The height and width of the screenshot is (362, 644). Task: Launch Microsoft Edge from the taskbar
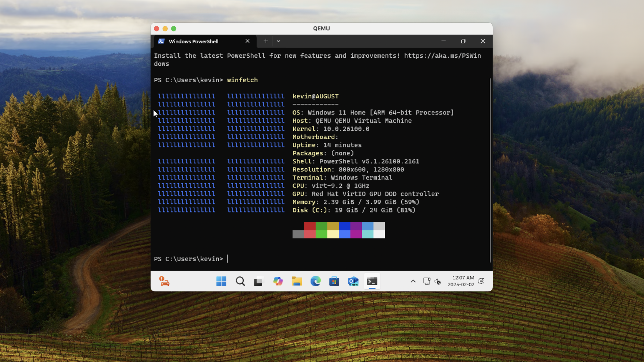[x=315, y=281]
